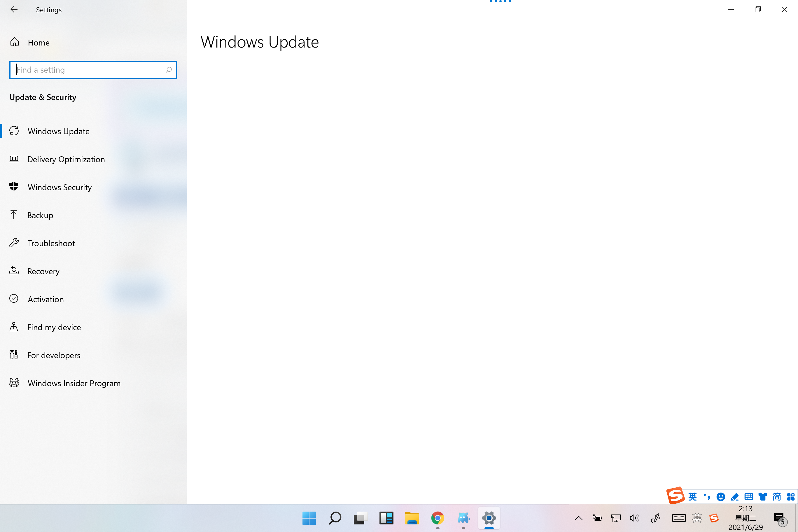The height and width of the screenshot is (532, 798).
Task: Open the Troubleshoot section
Action: [x=51, y=243]
